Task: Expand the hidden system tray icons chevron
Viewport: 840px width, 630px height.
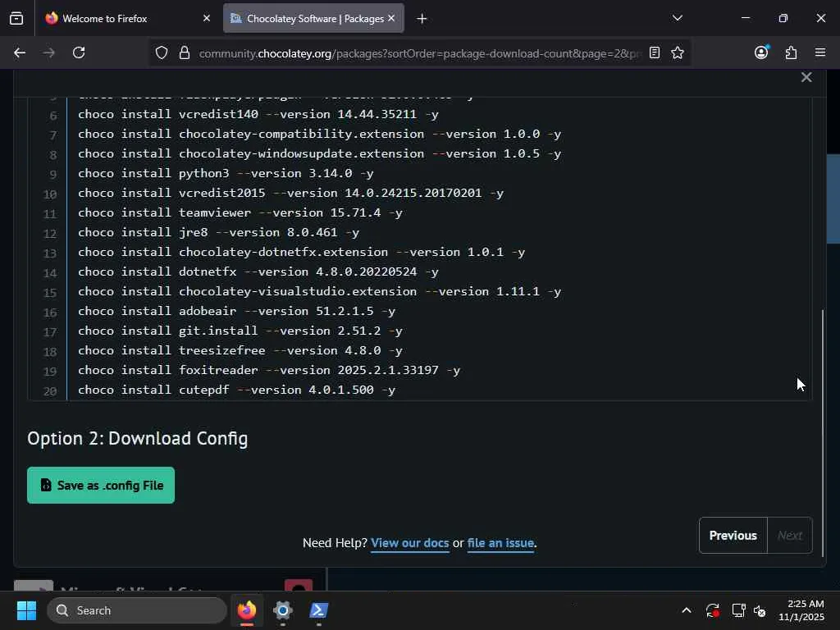Action: pyautogui.click(x=687, y=610)
